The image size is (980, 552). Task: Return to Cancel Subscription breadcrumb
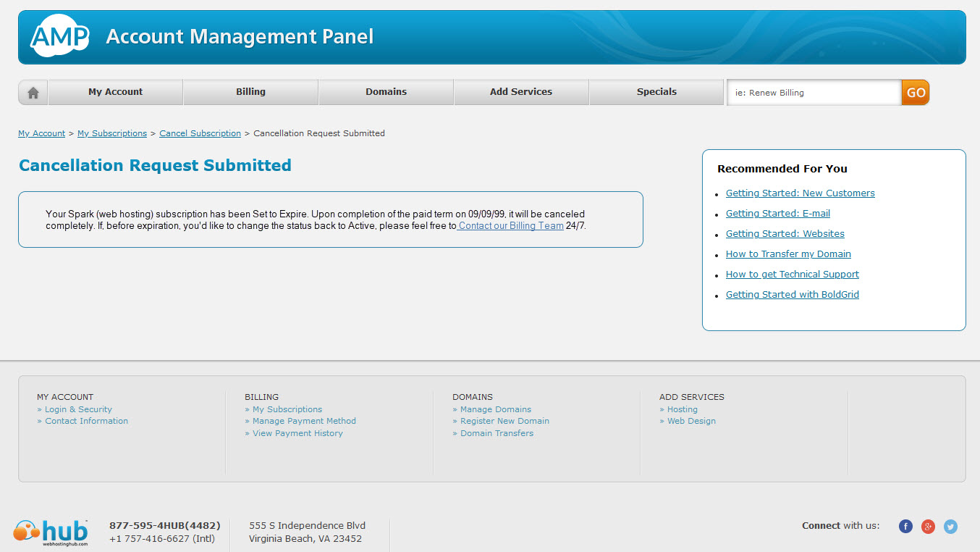click(x=200, y=133)
